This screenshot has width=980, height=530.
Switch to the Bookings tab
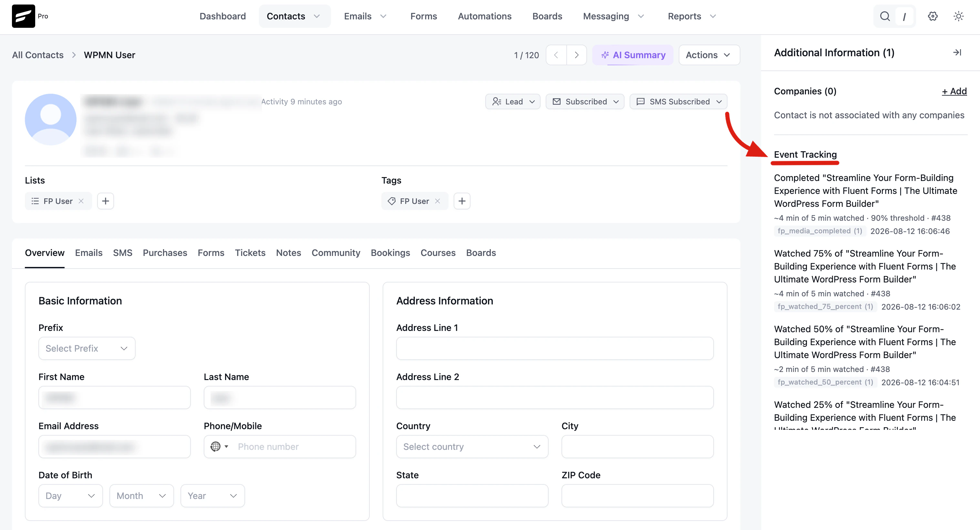point(390,253)
